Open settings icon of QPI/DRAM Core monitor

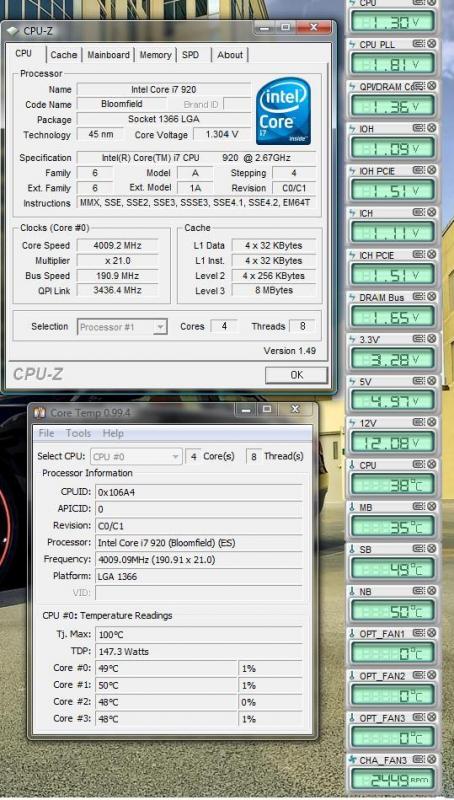click(x=419, y=86)
